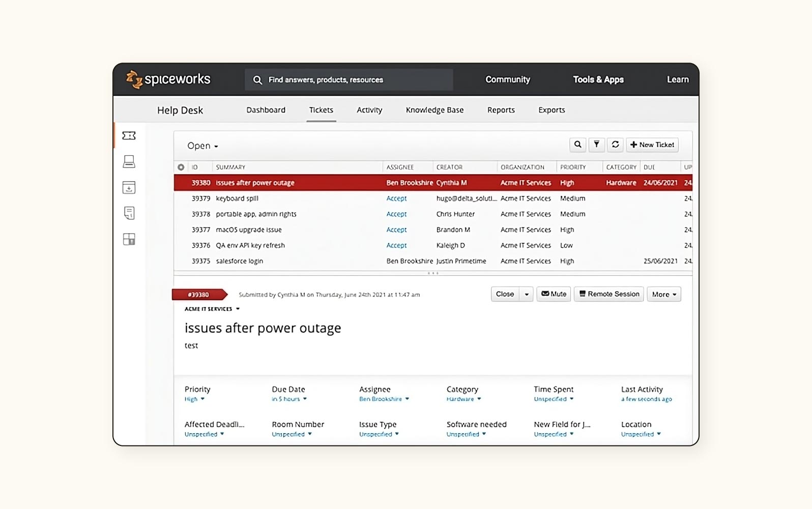Open the Tools & Apps menu
This screenshot has height=509, width=812.
(x=598, y=79)
